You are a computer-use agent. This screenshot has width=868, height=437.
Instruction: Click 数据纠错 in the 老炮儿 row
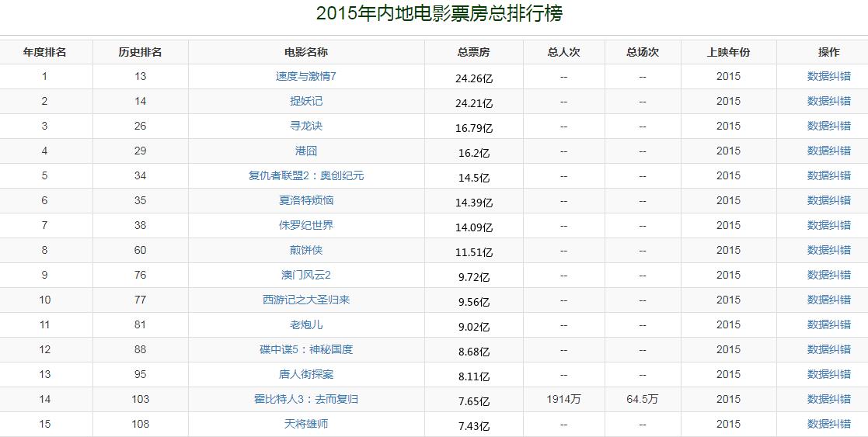tap(828, 324)
